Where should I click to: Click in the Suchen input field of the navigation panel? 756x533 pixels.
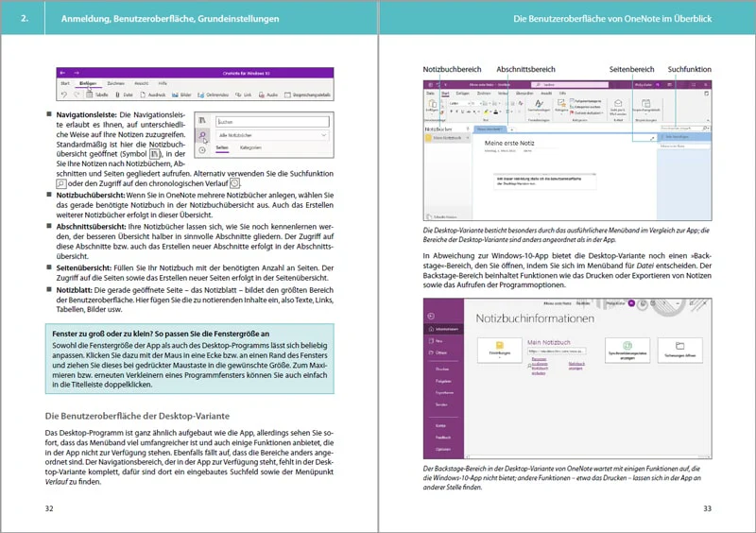[x=272, y=122]
